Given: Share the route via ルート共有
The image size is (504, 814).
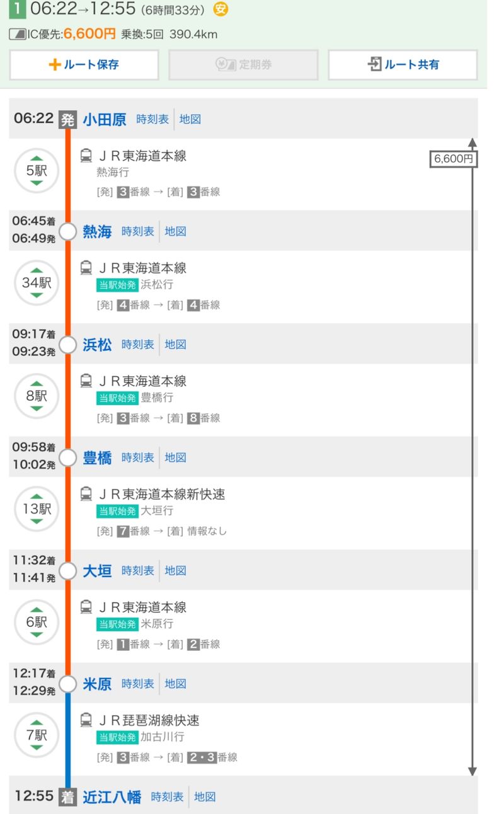Looking at the screenshot, I should click(x=403, y=64).
